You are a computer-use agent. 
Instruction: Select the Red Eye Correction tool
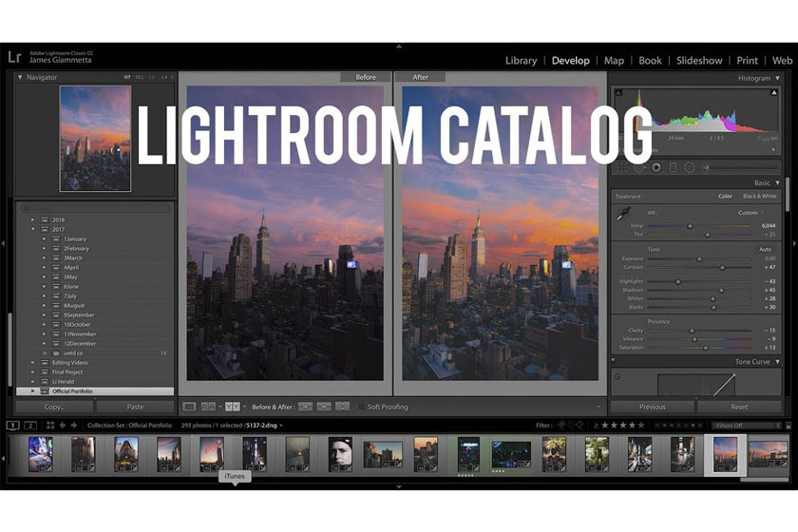pyautogui.click(x=656, y=167)
